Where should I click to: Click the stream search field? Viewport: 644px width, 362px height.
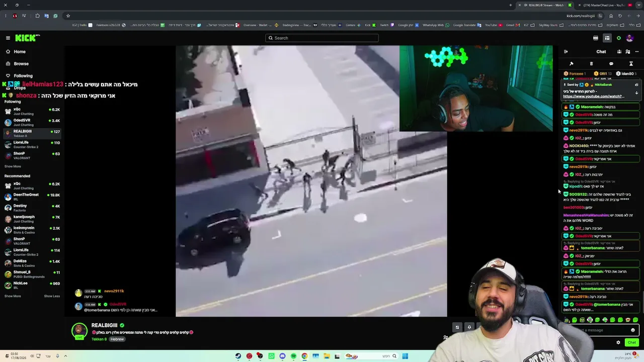322,38
